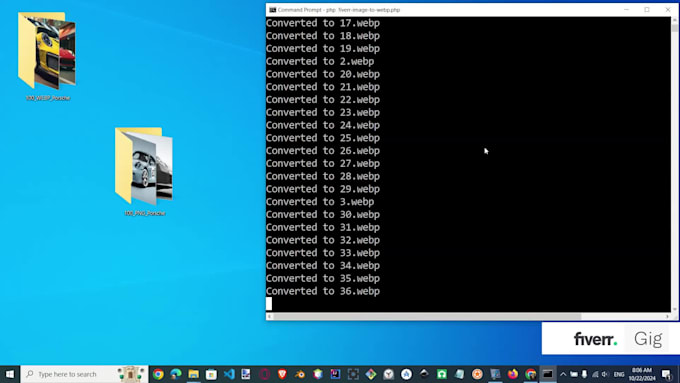Open the orange round badge taskbar icon
This screenshot has height=383, width=680.
[477, 374]
